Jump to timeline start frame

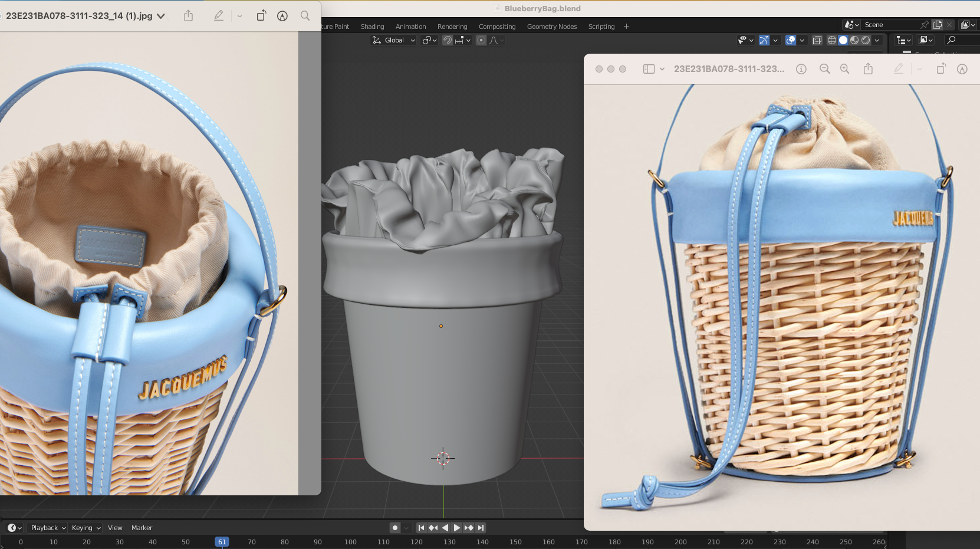click(421, 528)
